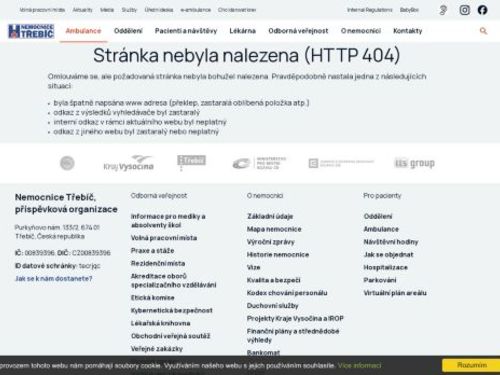This screenshot has height=375, width=500.
Task: Open Mapa nemocnice footer link
Action: coord(274,229)
